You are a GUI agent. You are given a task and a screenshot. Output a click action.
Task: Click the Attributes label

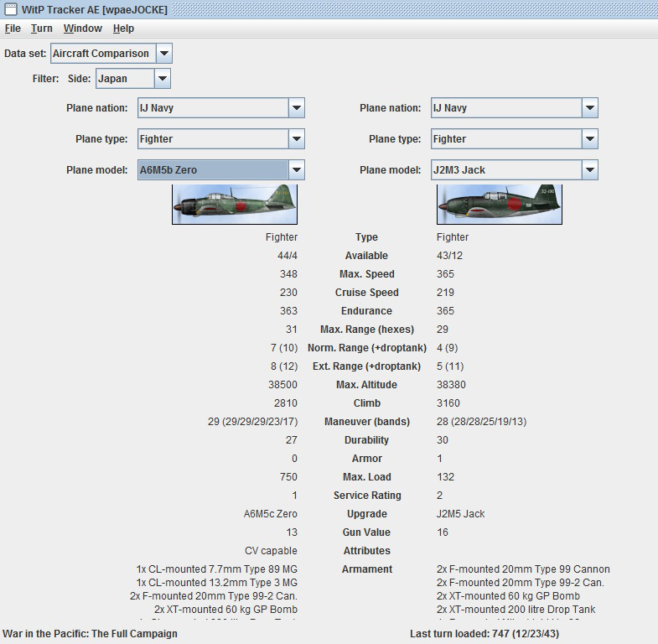tap(367, 551)
